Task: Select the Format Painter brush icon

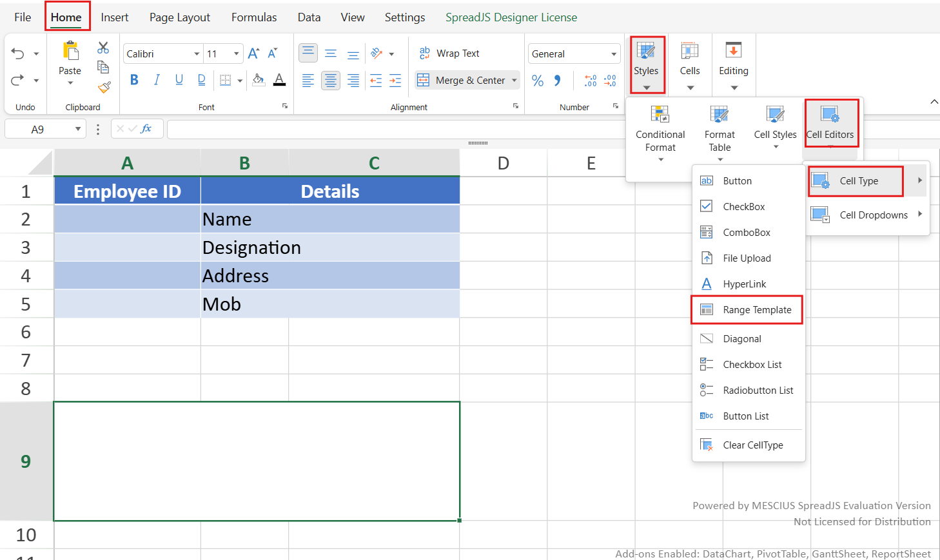Action: click(104, 87)
